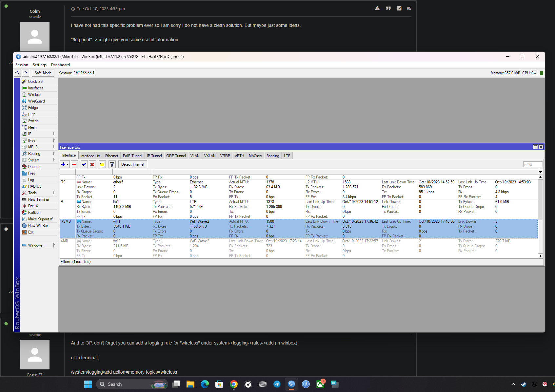Disable interface with red X
Screen dimensions: 555x392
coord(92,164)
